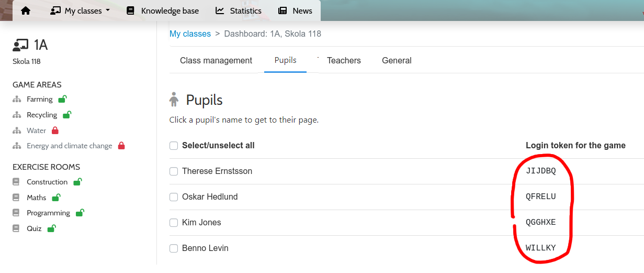Open Oskar Hedlund's pupil page

pyautogui.click(x=210, y=196)
